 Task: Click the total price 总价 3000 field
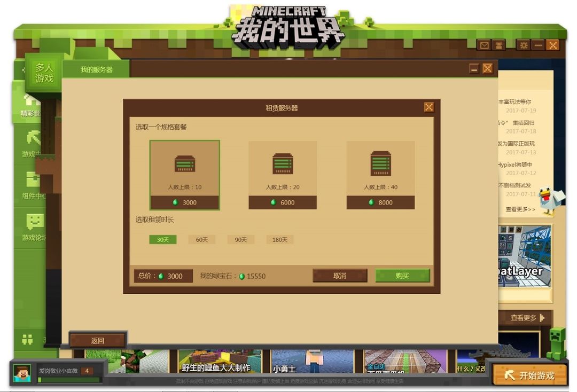163,276
